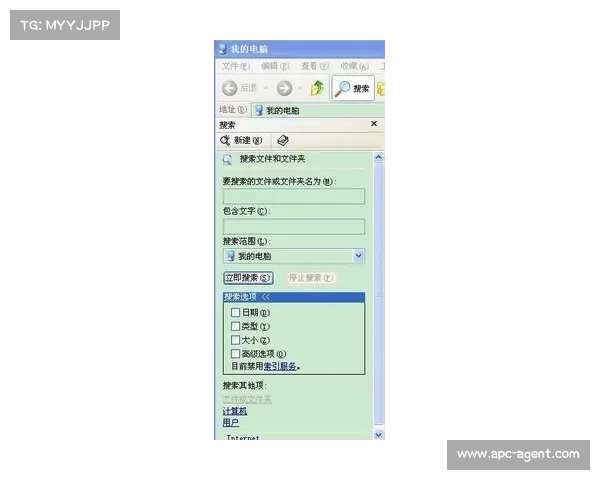This screenshot has width=600, height=480.
Task: Go up one folder level icon
Action: [x=317, y=88]
